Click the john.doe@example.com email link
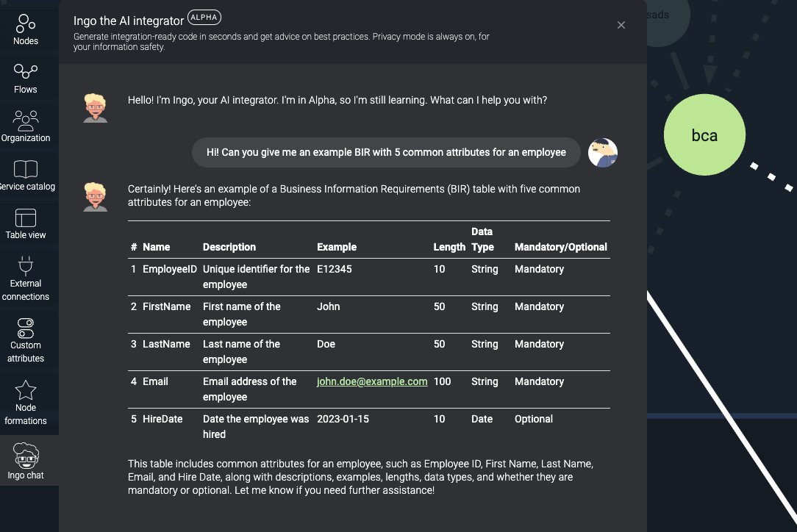 point(372,381)
